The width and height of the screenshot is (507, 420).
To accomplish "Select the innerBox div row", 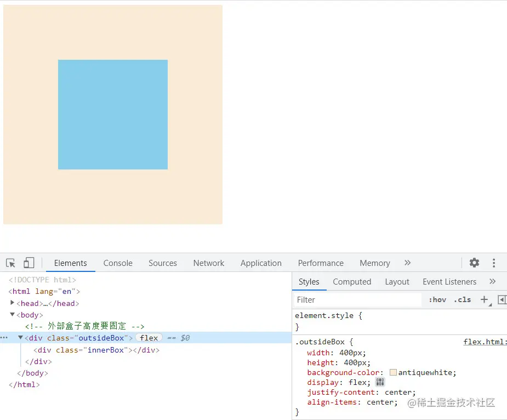I will [x=96, y=350].
